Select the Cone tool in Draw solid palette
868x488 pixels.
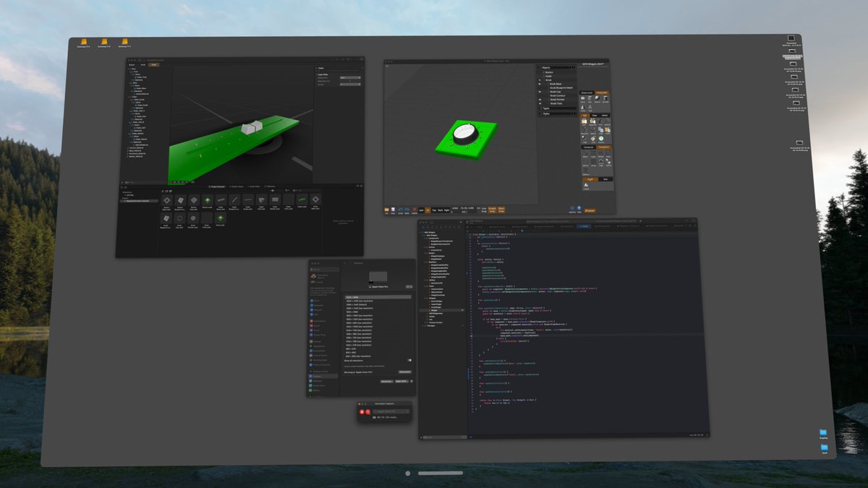[x=582, y=107]
